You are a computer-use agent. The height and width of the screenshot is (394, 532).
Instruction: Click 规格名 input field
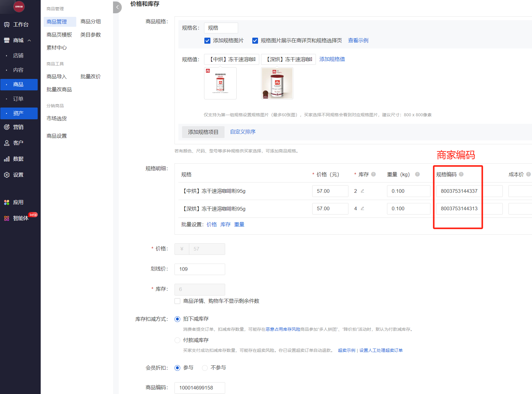click(221, 28)
